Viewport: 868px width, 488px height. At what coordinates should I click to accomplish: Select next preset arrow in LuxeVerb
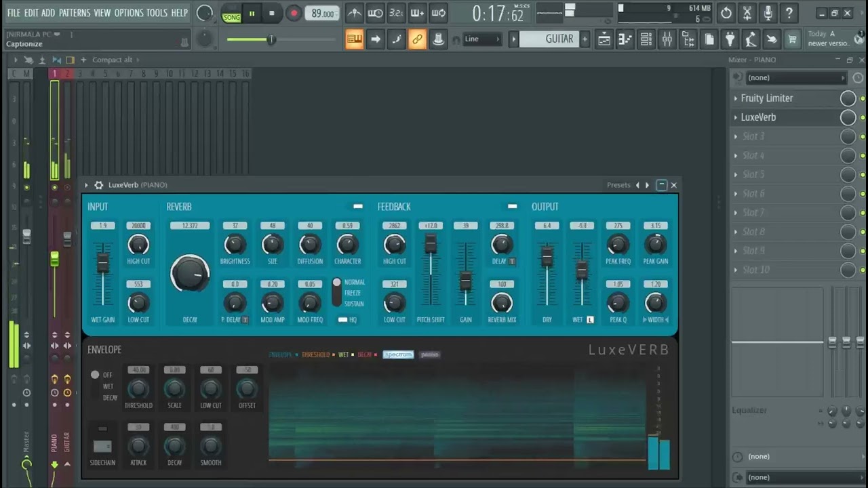(x=647, y=185)
